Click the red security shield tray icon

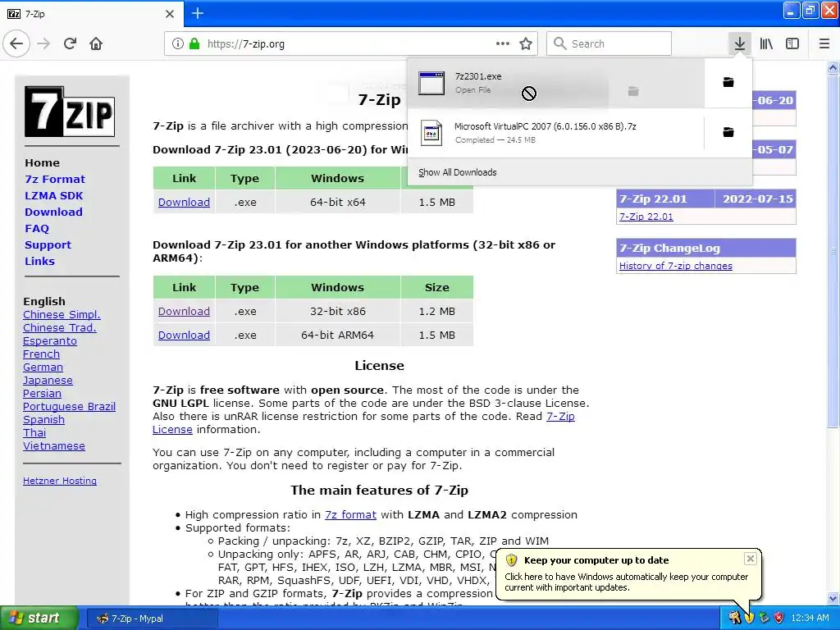pos(779,618)
